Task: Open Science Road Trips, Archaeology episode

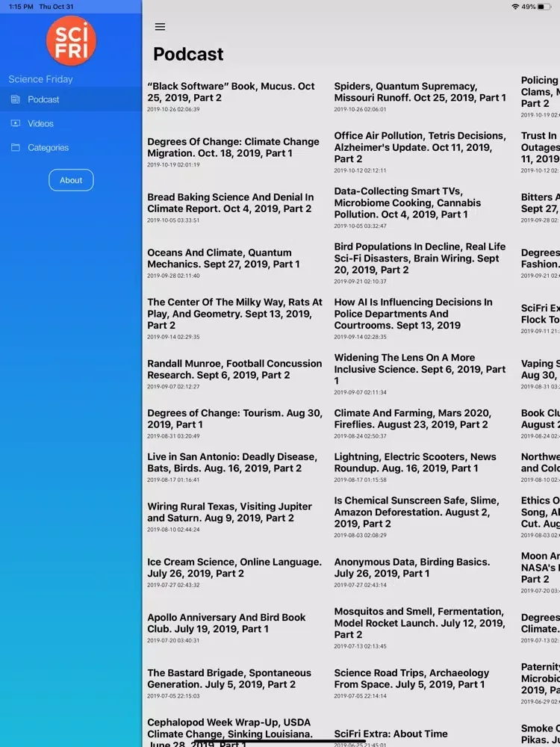Action: (411, 678)
